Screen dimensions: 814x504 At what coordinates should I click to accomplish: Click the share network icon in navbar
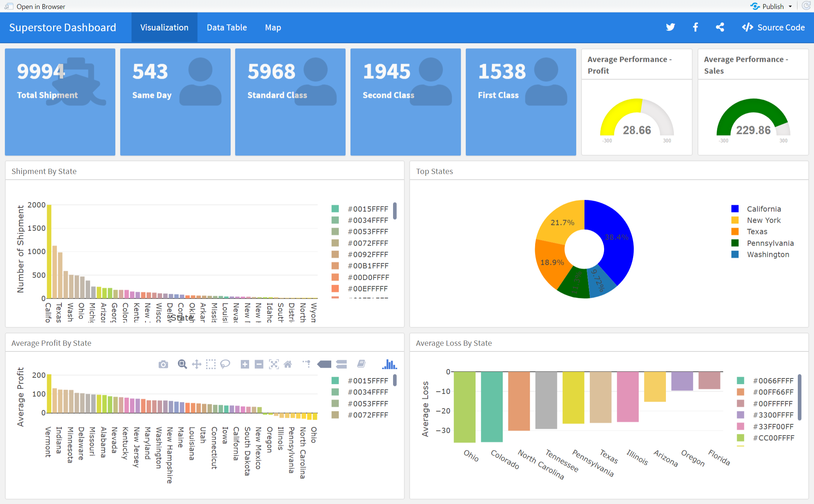(x=720, y=27)
